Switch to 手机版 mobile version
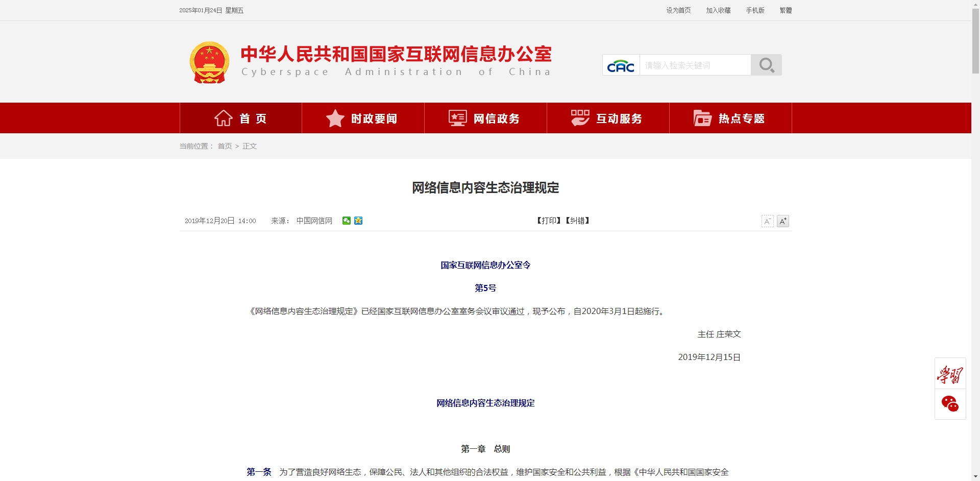 [755, 10]
